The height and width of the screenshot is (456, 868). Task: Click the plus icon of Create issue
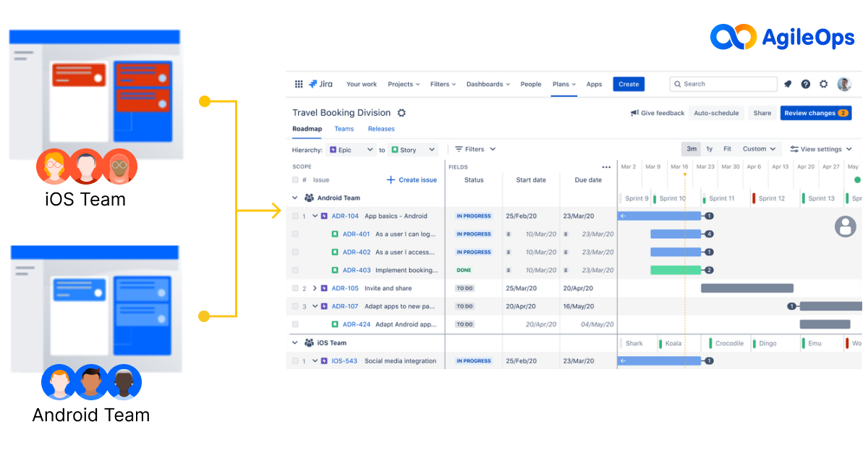coord(391,180)
